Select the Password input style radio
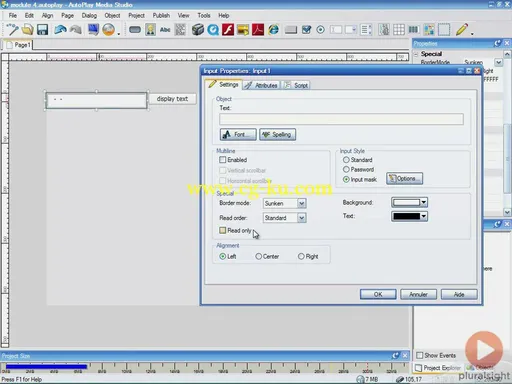Image resolution: width=512 pixels, height=384 pixels. click(346, 169)
